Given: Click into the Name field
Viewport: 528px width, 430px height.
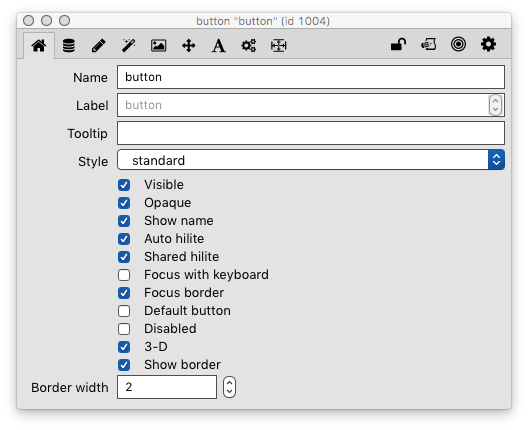Looking at the screenshot, I should [x=311, y=77].
